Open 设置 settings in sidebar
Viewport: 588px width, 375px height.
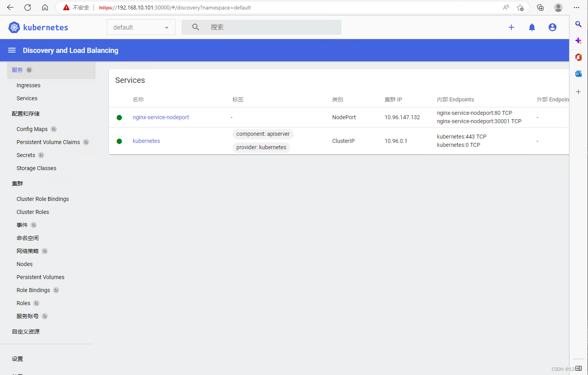coord(17,359)
